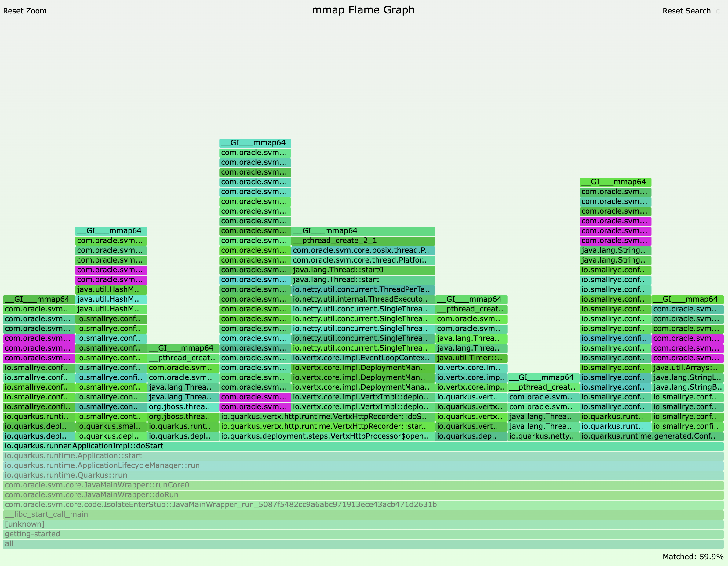Click the io.quarkus.netty.. frame
Image resolution: width=728 pixels, height=566 pixels.
543,436
